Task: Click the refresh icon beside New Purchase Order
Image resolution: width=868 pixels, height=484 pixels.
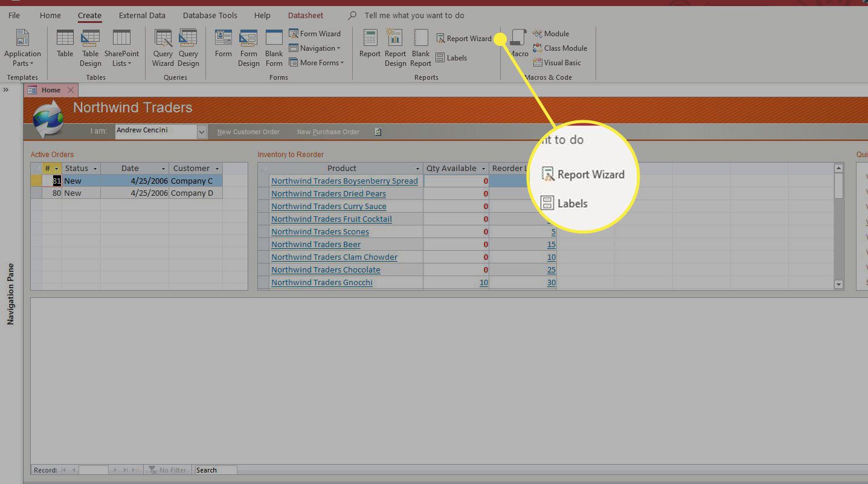Action: (378, 132)
